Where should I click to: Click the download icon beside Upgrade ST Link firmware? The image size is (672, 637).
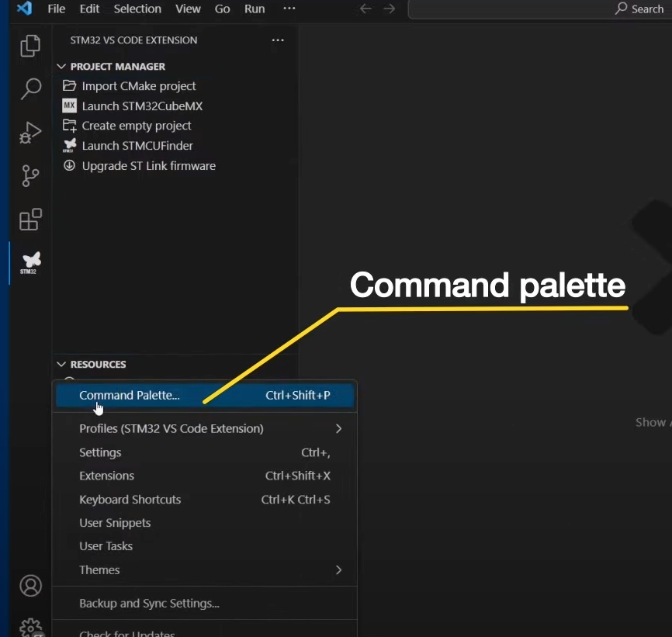click(69, 165)
